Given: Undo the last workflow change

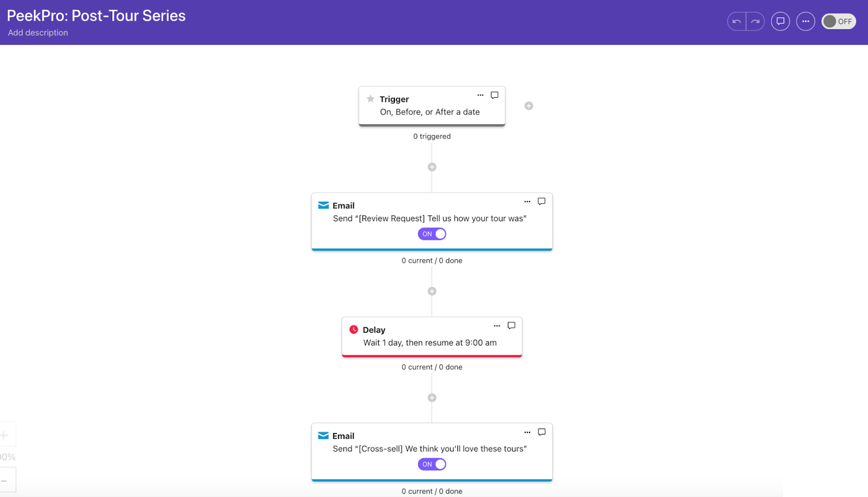Looking at the screenshot, I should (x=736, y=21).
